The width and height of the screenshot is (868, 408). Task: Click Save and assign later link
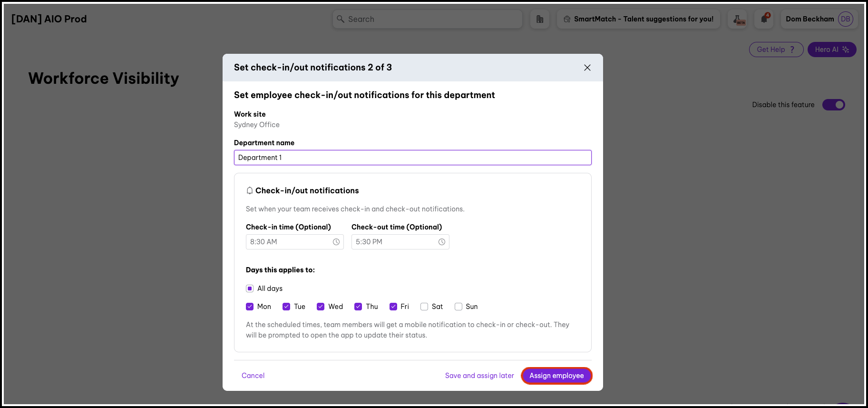(x=479, y=376)
